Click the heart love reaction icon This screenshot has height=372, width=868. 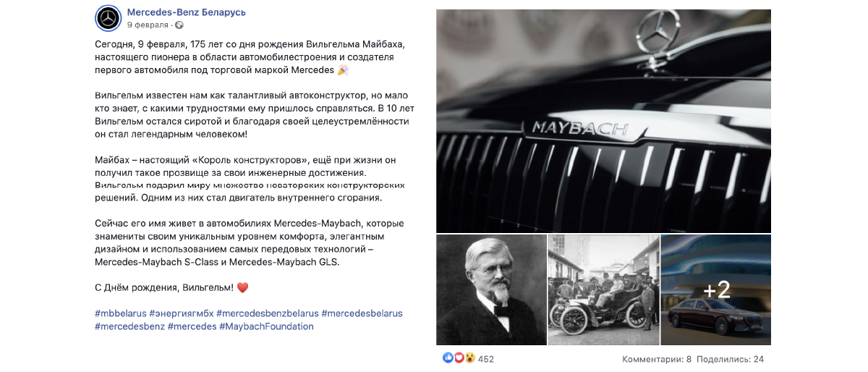(x=459, y=358)
